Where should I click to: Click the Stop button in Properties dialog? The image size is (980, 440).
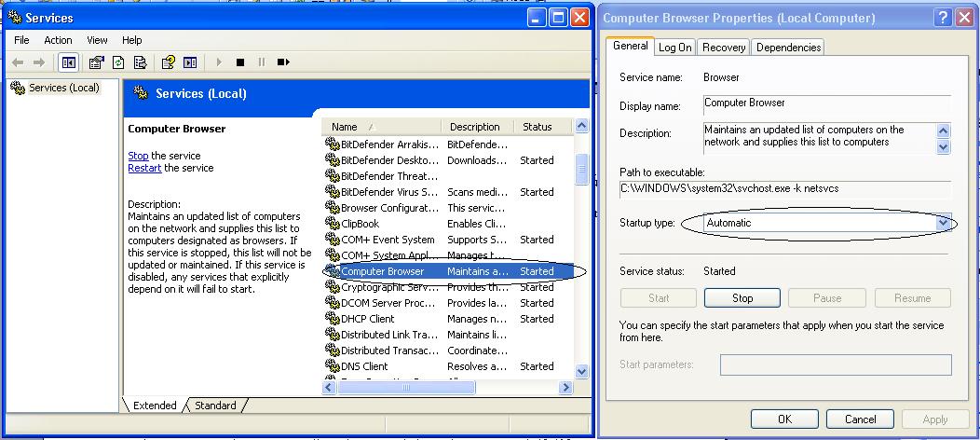(742, 298)
